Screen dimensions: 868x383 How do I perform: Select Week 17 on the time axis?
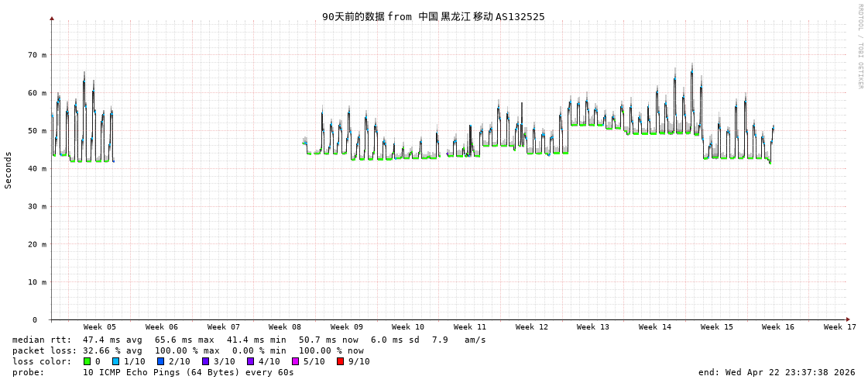tap(839, 327)
